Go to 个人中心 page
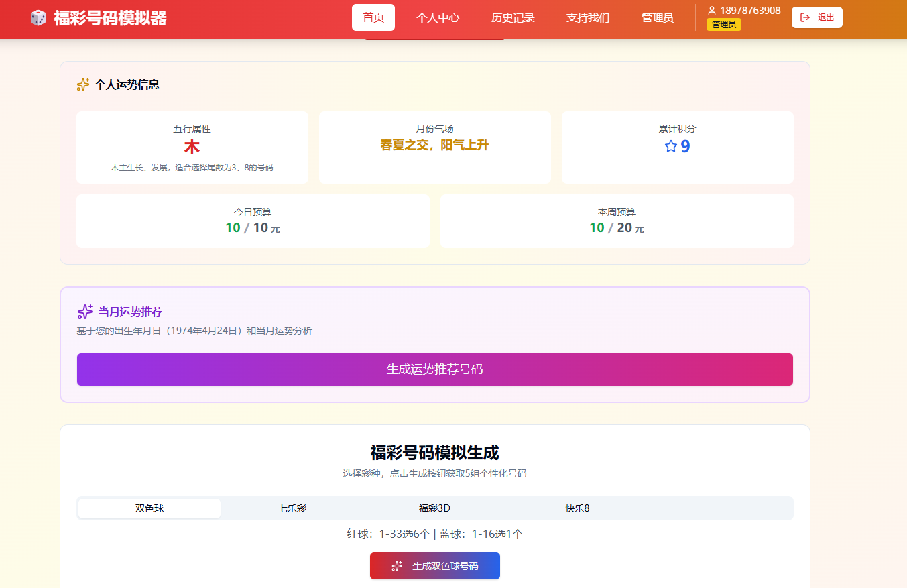Screen dimensions: 907x588 click(438, 17)
